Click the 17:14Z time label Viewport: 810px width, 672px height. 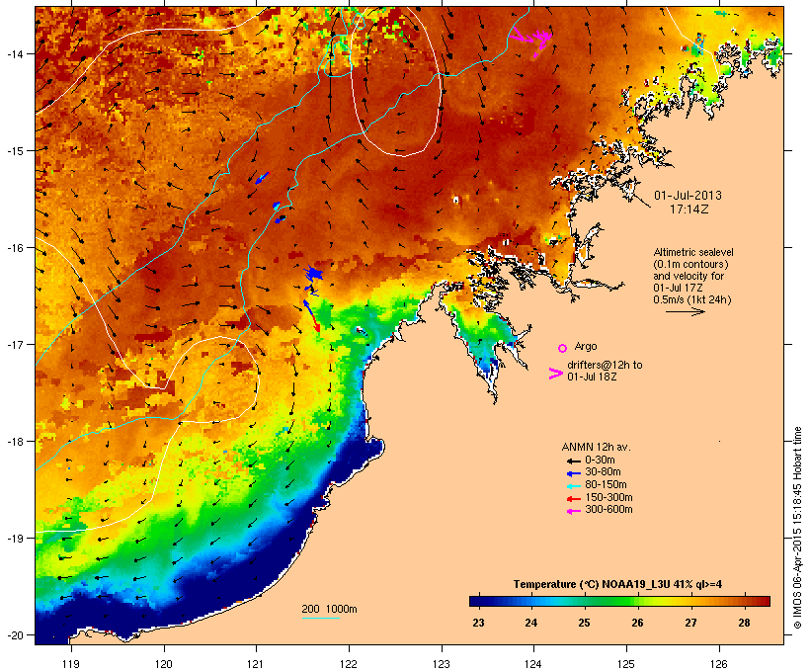click(x=689, y=210)
